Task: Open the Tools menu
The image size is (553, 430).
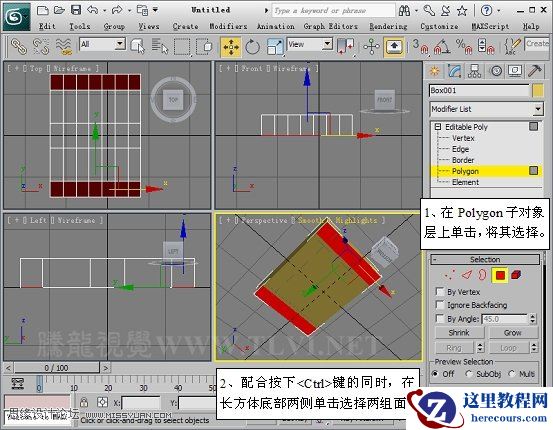Action: [80, 26]
